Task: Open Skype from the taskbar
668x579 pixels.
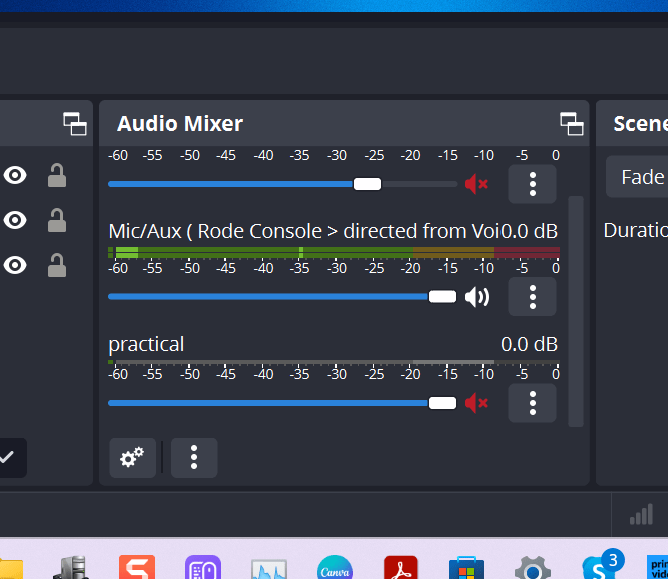Action: [601, 566]
